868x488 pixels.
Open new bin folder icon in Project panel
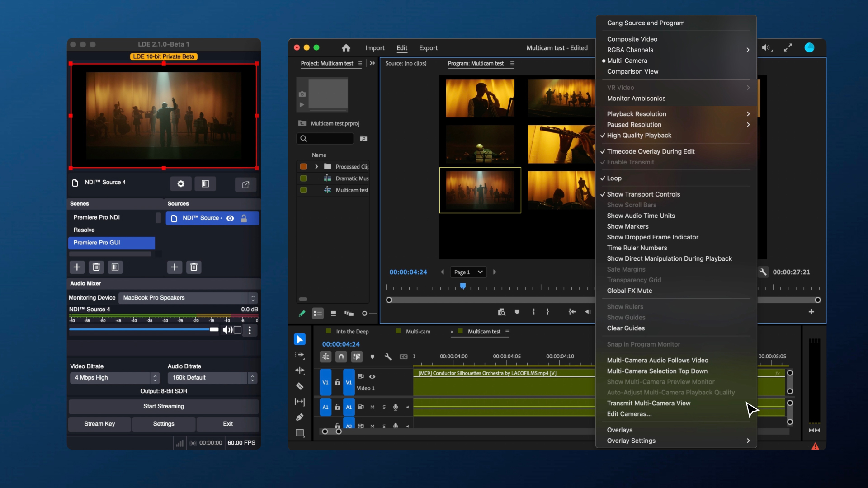tap(363, 138)
